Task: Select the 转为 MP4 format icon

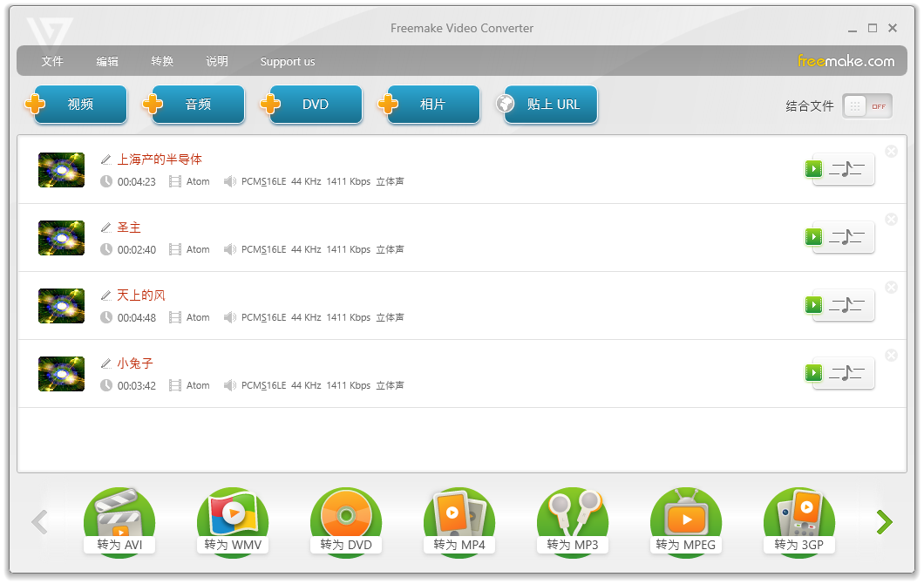Action: tap(459, 519)
